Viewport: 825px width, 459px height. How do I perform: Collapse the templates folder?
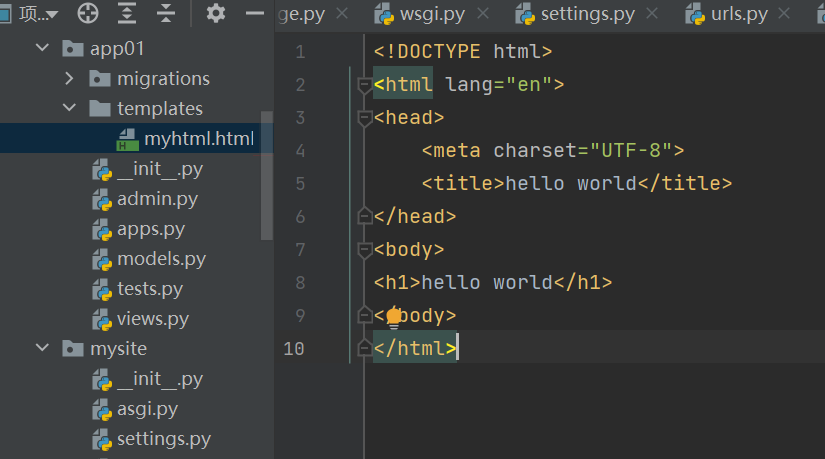pos(69,109)
